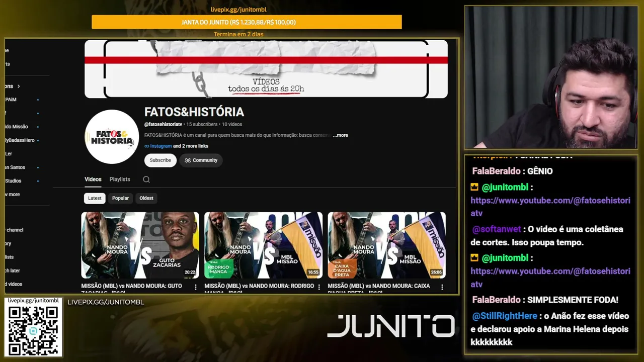Click the '26:06' duration badge
The image size is (644, 362).
coord(436,273)
